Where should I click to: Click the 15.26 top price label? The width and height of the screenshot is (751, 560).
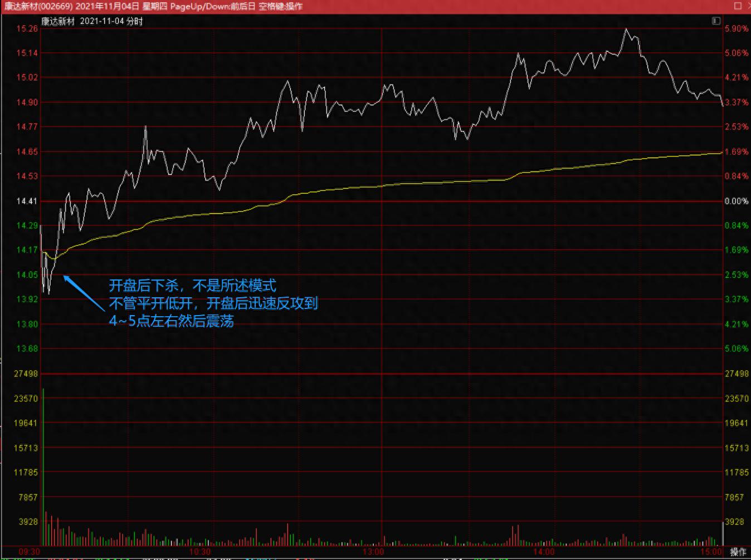pyautogui.click(x=27, y=28)
